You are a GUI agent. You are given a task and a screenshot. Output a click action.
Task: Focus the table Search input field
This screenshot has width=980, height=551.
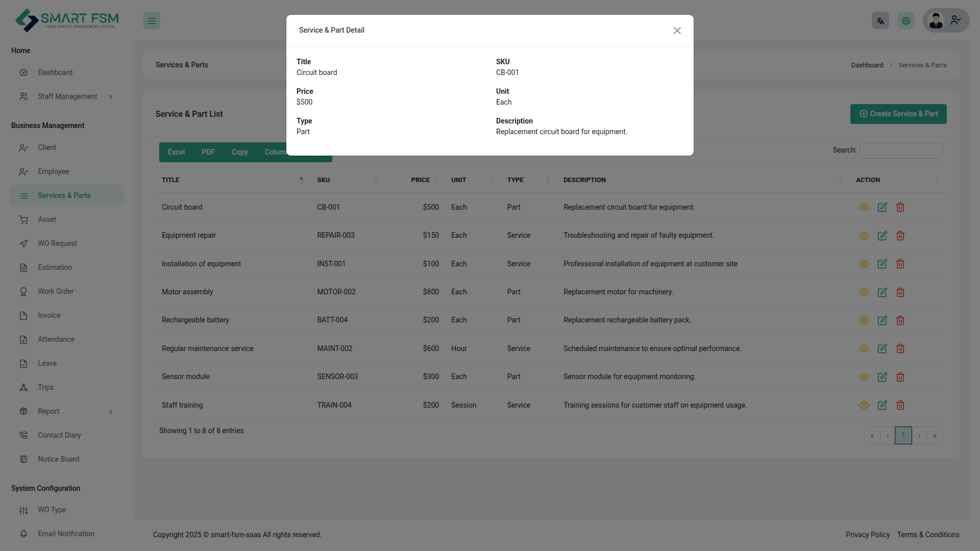[x=901, y=151]
